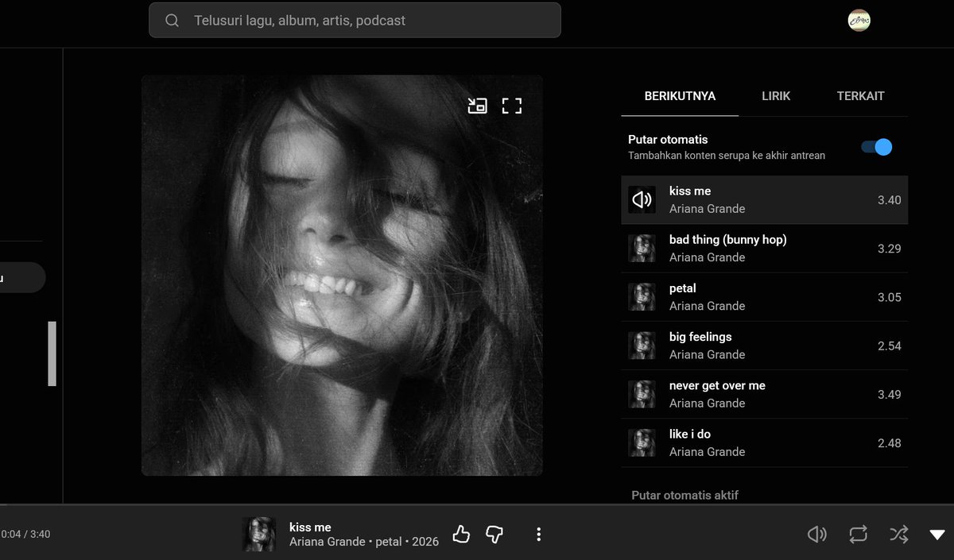Click the 3.05 duration value
Screen dimensions: 954x560
tap(890, 297)
